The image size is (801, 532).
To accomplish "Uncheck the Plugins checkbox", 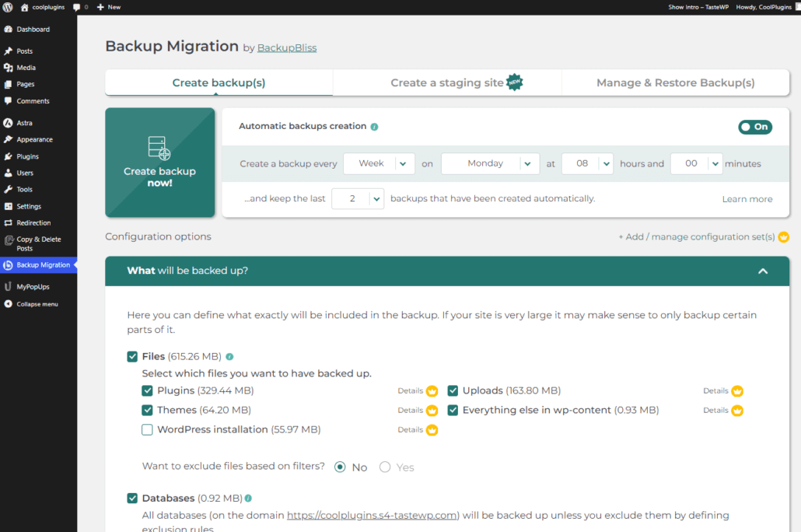I will pyautogui.click(x=147, y=391).
